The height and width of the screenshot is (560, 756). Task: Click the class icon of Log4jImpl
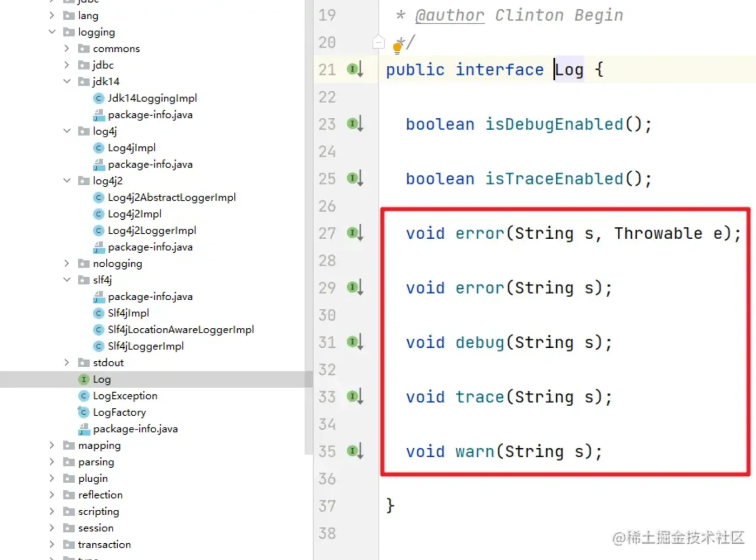click(x=98, y=148)
